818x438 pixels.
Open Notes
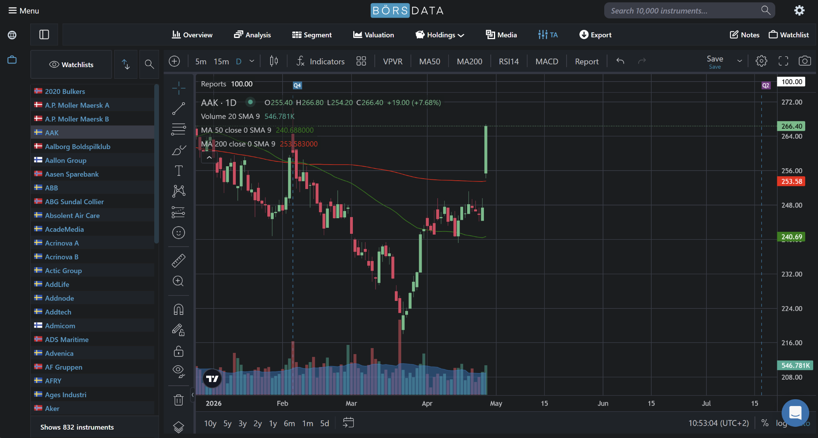(744, 35)
